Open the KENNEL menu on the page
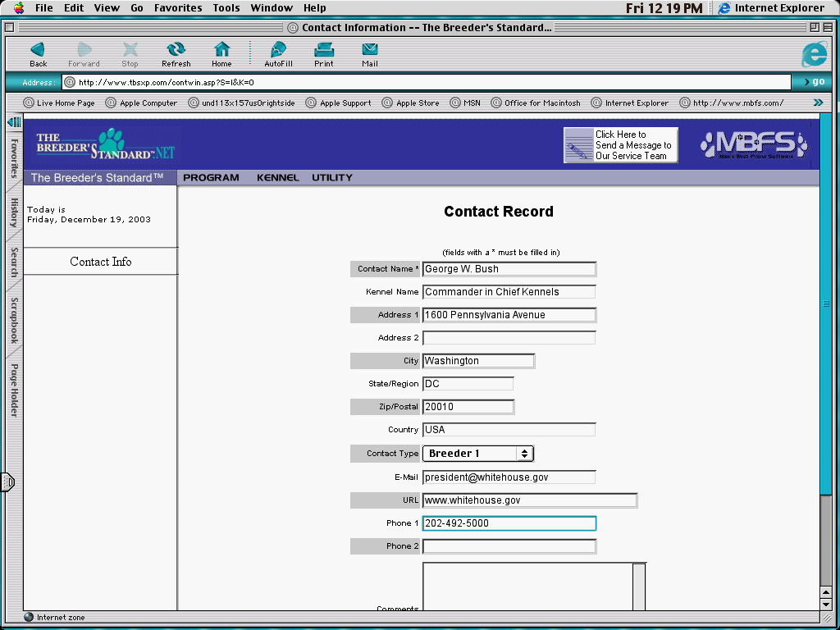Viewport: 840px width, 630px height. [277, 178]
